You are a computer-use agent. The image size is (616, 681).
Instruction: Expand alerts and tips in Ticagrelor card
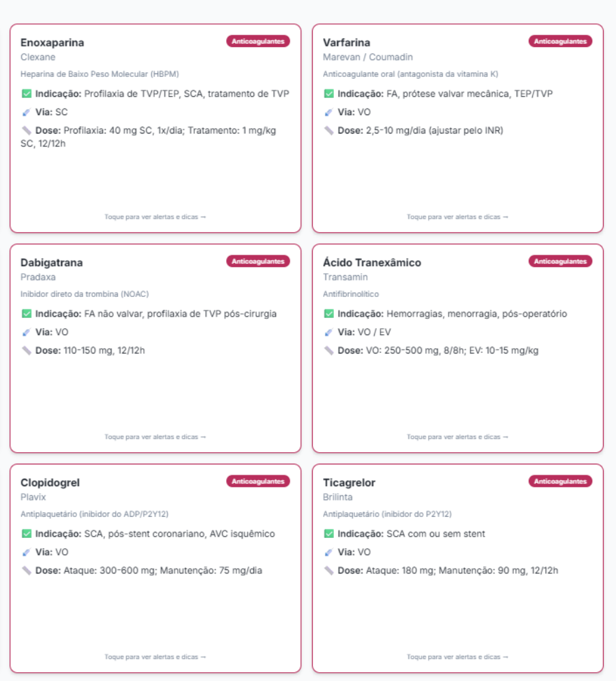pos(458,657)
